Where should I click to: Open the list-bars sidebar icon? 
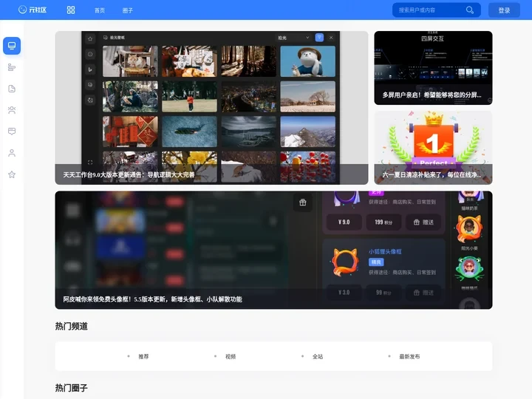tap(12, 67)
